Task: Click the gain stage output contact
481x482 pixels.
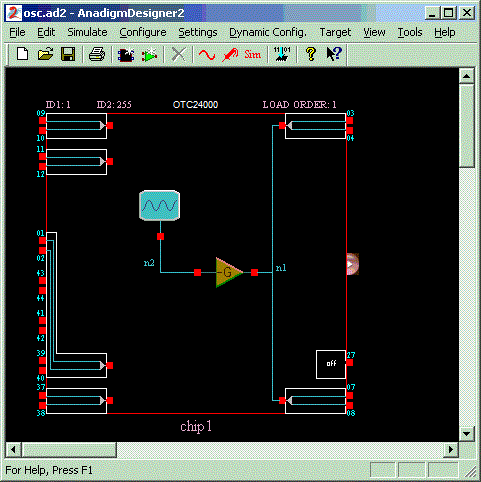Action: tap(254, 273)
